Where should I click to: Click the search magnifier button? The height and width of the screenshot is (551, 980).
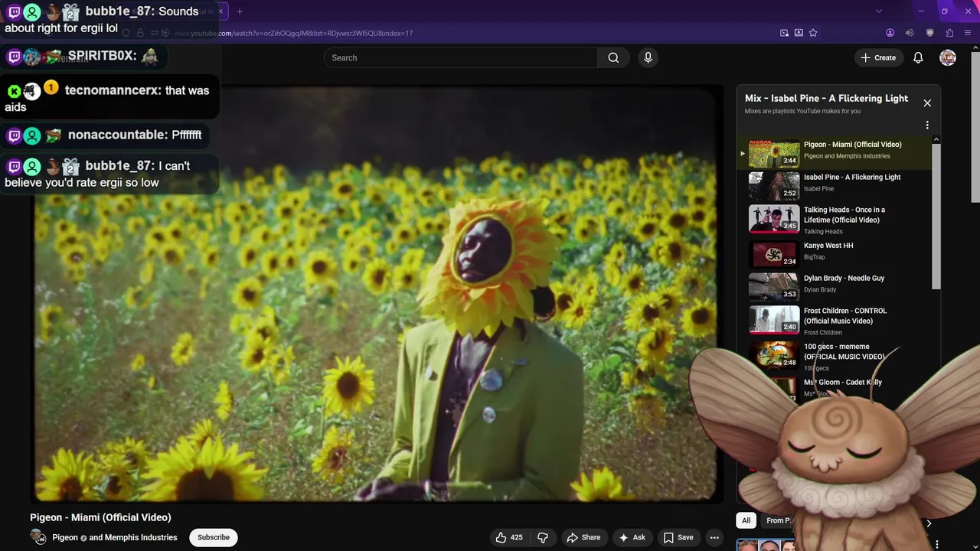click(x=613, y=57)
